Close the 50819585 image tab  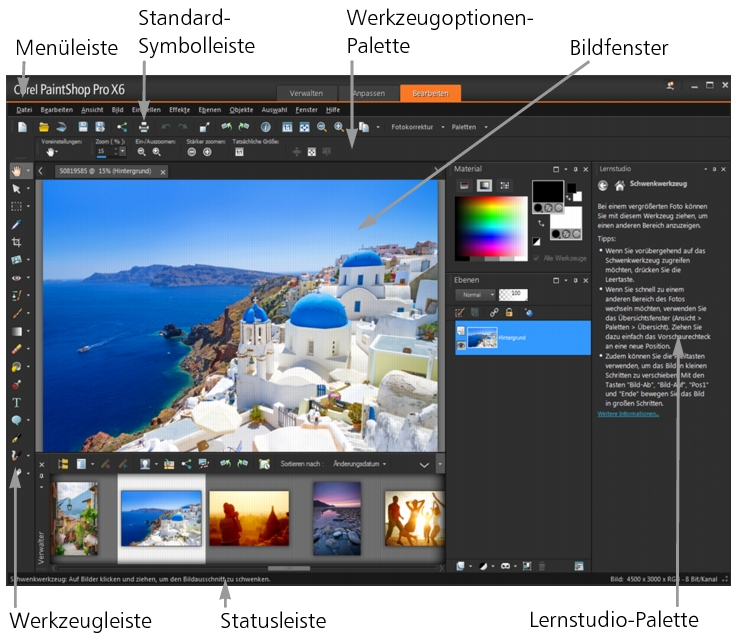pyautogui.click(x=160, y=171)
